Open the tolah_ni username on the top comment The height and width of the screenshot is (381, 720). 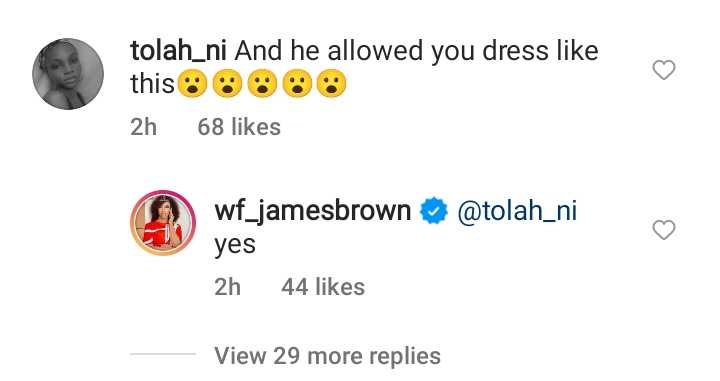coord(178,50)
